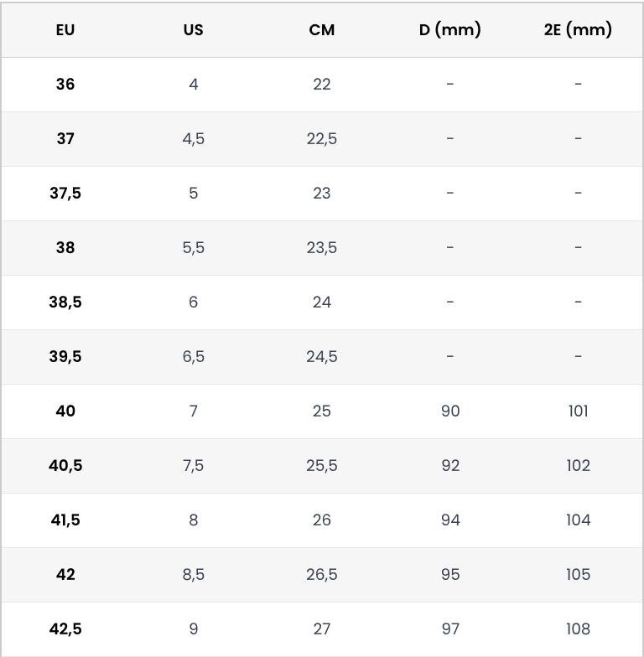Select EU size 42,5 cell
The width and height of the screenshot is (644, 657).
(65, 629)
